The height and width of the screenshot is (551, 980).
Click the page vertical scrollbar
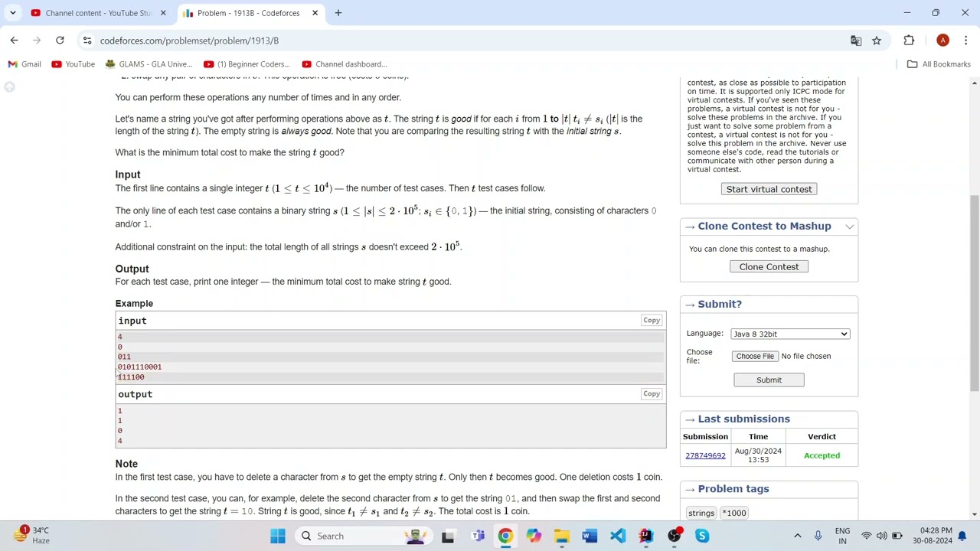pos(975,295)
